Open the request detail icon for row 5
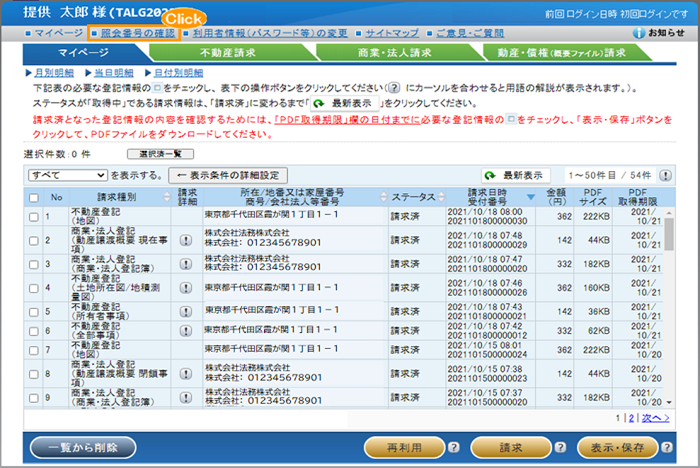The image size is (700, 468). pyautogui.click(x=186, y=311)
